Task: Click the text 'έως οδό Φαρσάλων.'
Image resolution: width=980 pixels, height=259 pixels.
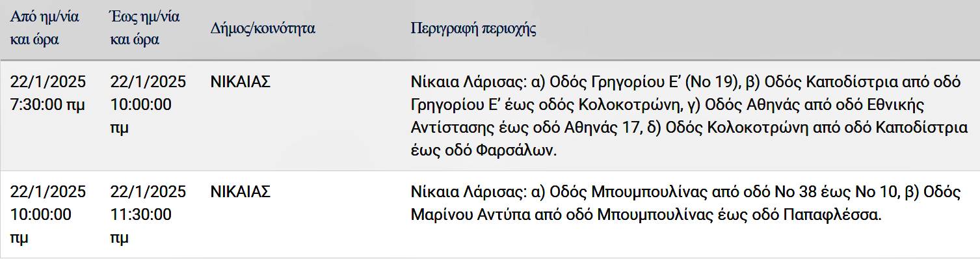Action: 484,150
